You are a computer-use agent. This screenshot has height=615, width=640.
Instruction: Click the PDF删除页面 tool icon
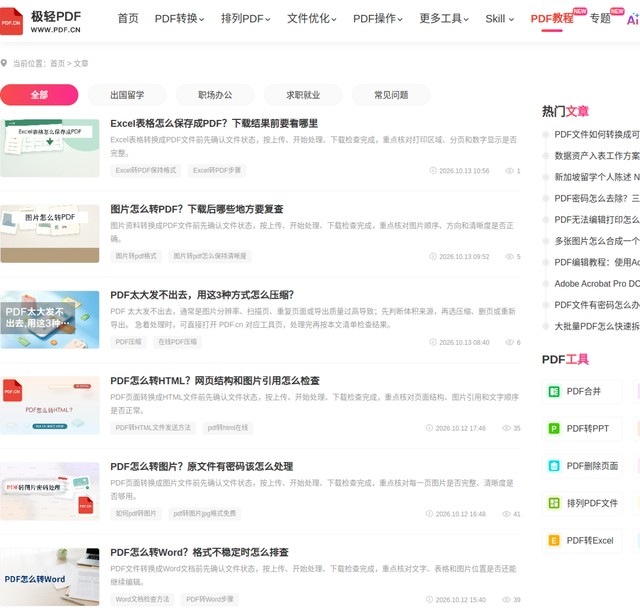pos(554,466)
